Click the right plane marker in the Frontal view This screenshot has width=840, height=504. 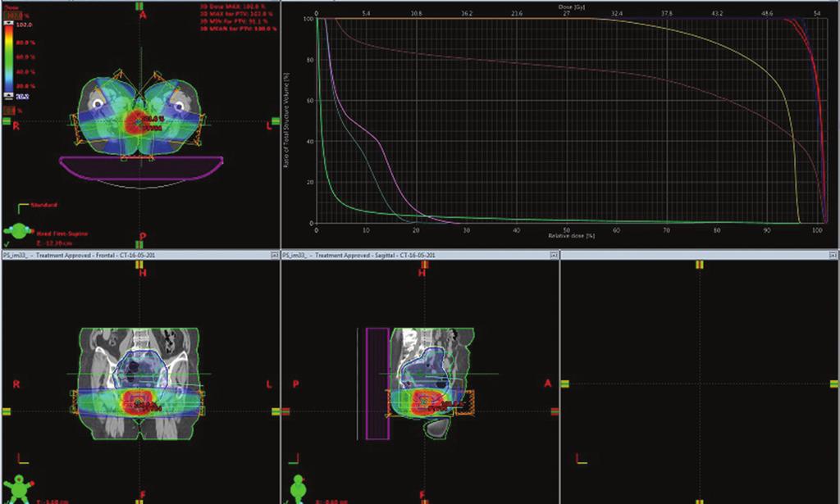coord(276,411)
